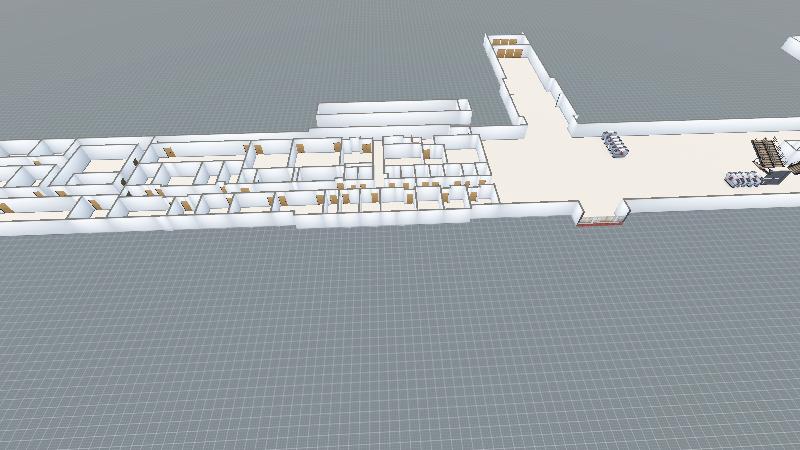
Task: Click the east hall floor between the two machine groups
Action: point(680,165)
